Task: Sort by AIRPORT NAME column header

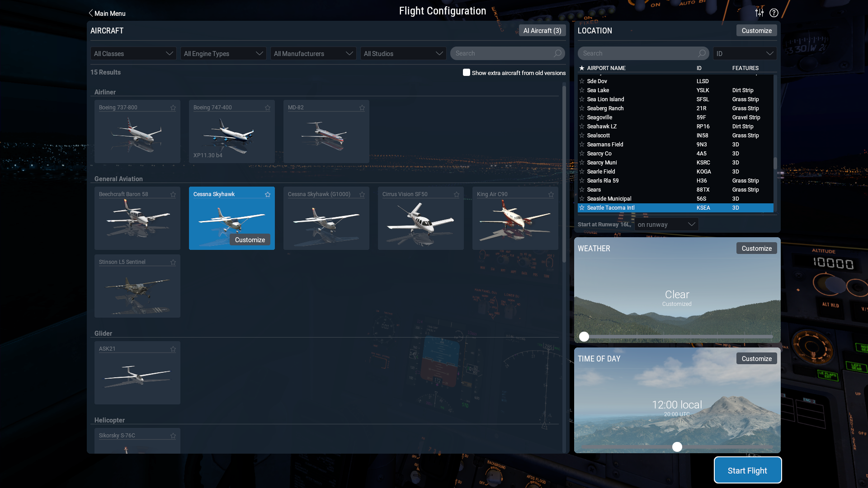Action: pyautogui.click(x=606, y=68)
